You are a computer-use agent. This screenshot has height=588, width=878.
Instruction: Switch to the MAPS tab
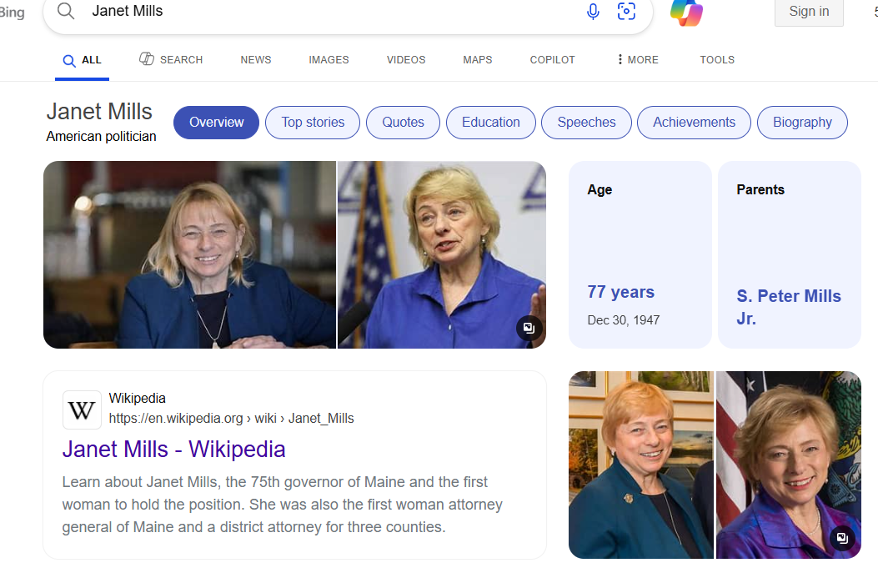click(x=478, y=60)
